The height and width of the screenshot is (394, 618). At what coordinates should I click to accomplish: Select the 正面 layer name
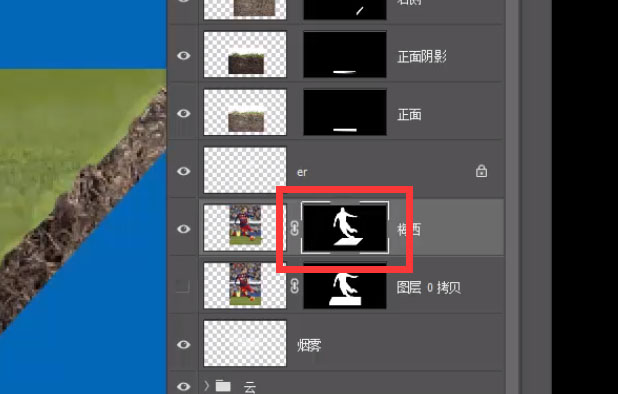pyautogui.click(x=410, y=115)
